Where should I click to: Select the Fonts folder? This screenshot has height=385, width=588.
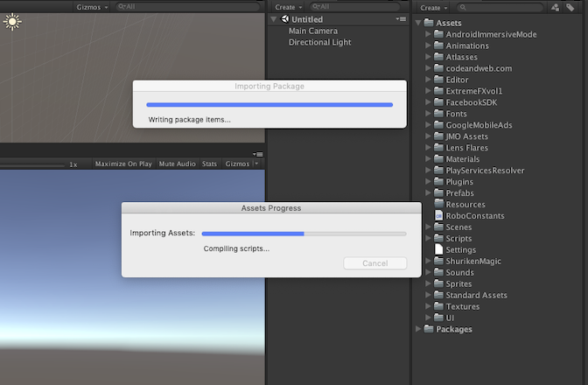[456, 114]
